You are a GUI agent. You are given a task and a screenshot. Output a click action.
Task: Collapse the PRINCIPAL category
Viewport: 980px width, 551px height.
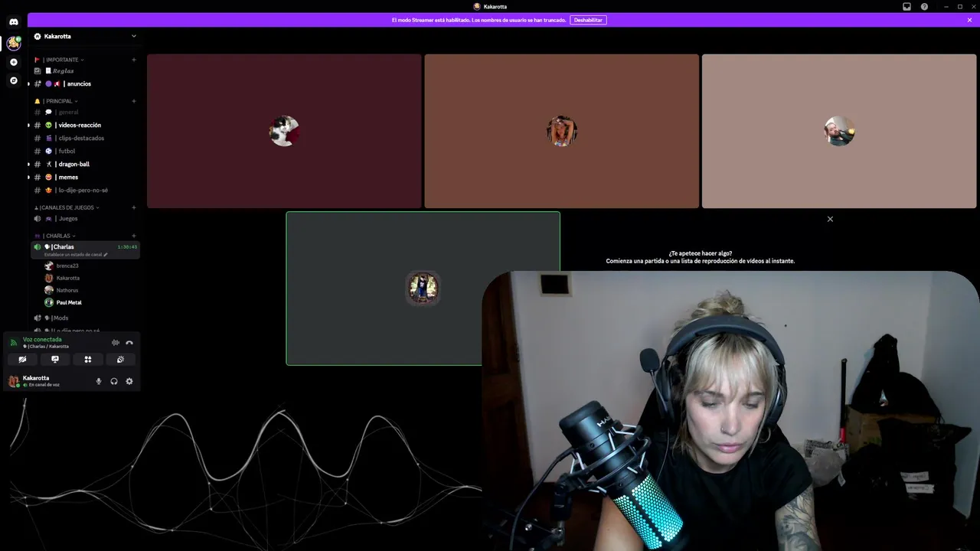point(56,101)
